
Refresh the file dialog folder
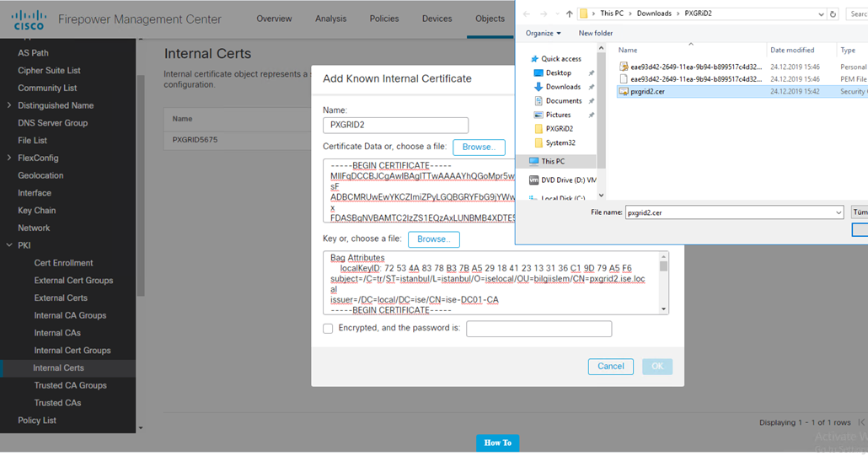tap(833, 14)
